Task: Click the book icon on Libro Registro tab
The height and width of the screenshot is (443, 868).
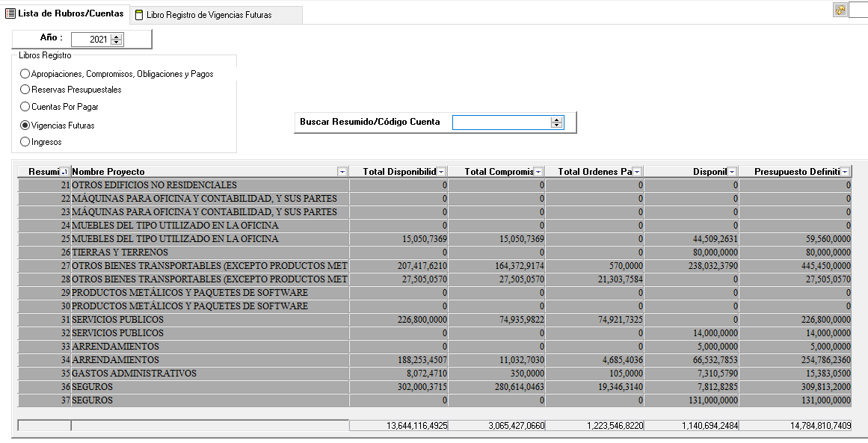Action: [x=139, y=15]
